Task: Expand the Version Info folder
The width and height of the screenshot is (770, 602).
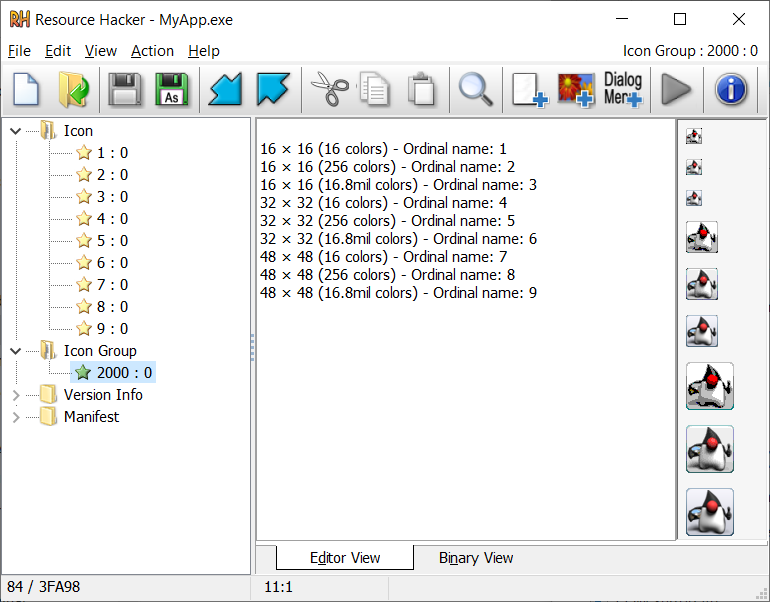Action: coord(16,395)
